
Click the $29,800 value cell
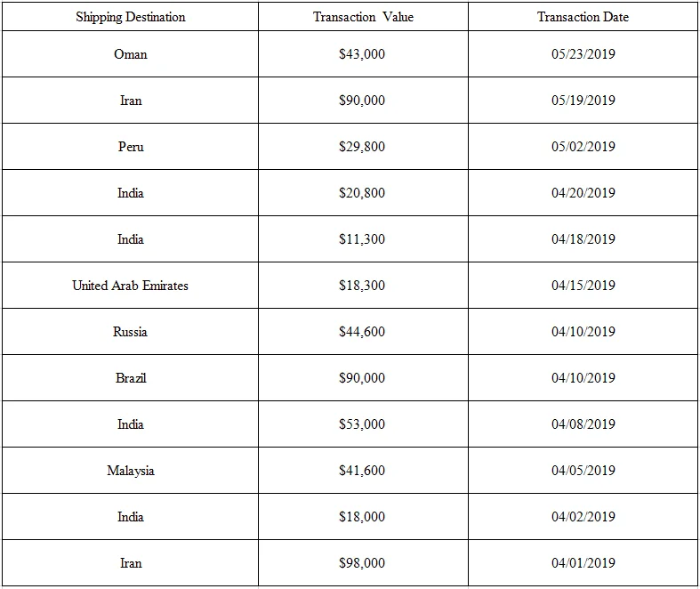(x=362, y=147)
